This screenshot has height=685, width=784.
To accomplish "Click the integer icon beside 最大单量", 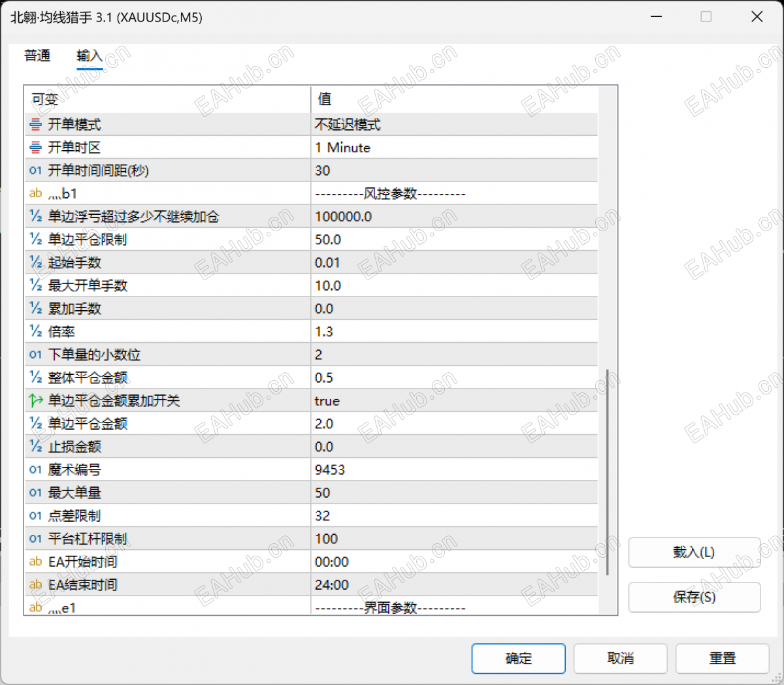I will [x=36, y=493].
